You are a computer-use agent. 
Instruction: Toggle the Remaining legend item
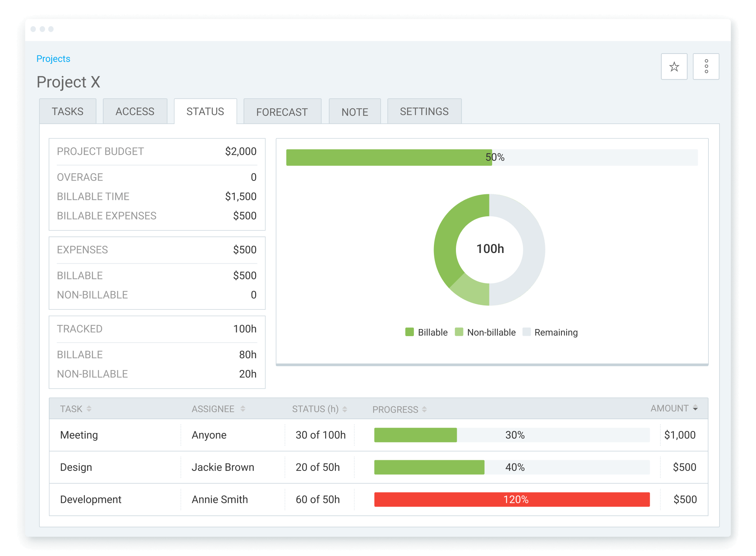(550, 332)
